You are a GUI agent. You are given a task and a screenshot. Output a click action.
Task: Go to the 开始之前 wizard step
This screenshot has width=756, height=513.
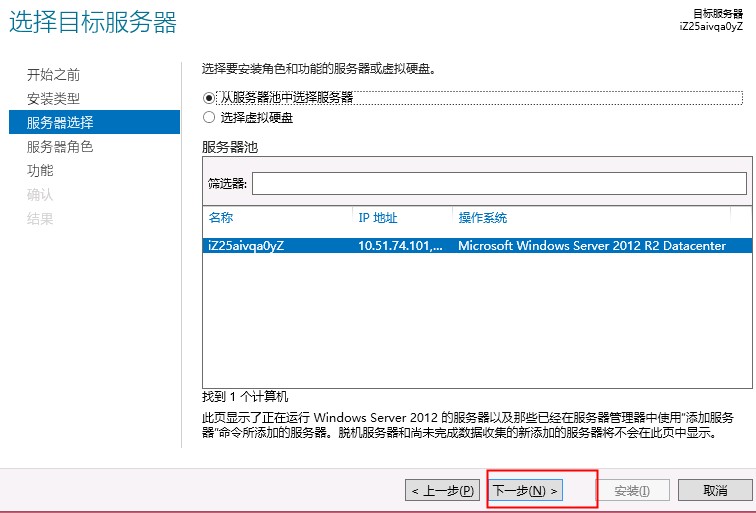53,75
